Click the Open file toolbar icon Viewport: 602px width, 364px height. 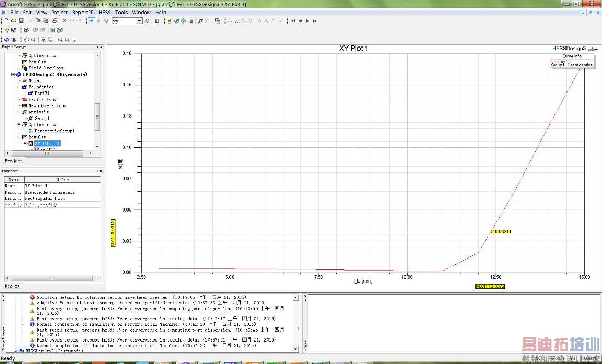click(14, 21)
